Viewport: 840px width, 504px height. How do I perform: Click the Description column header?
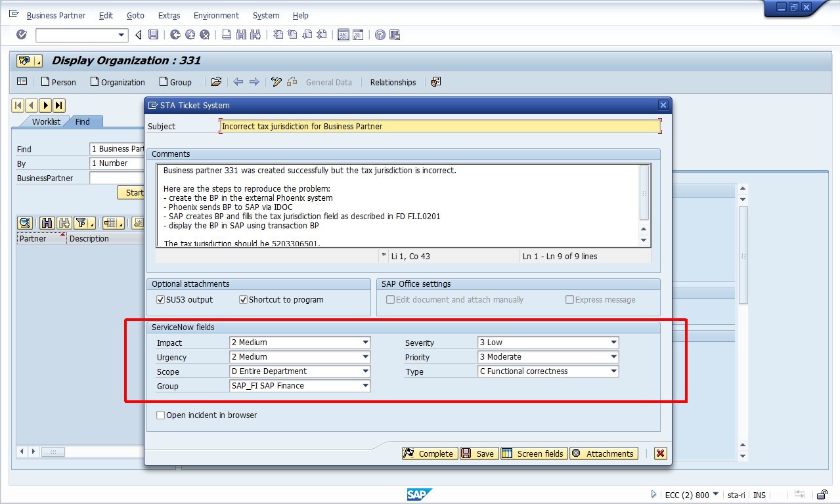105,238
